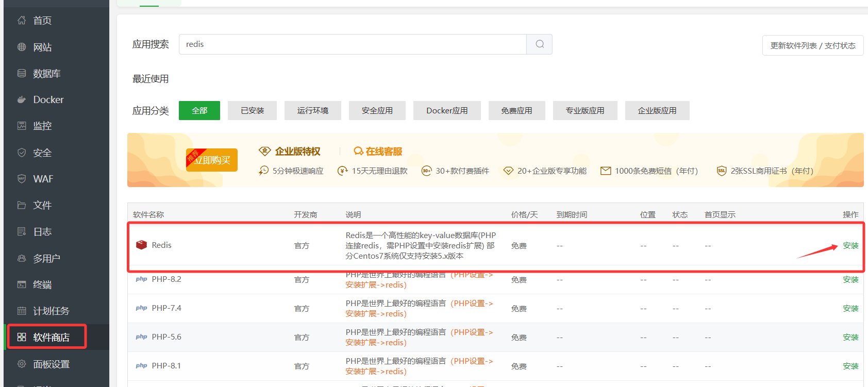The image size is (868, 387).
Task: Select the WAF shield icon
Action: click(22, 179)
